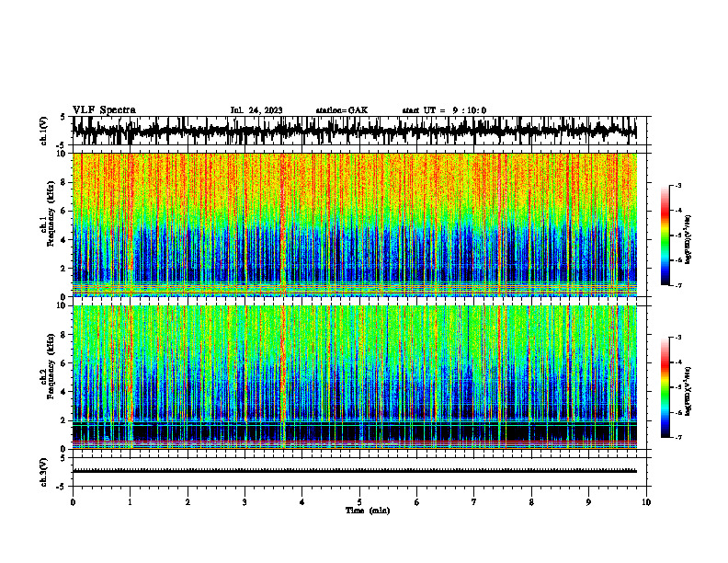Click the Time (min) axis label

pos(368,511)
